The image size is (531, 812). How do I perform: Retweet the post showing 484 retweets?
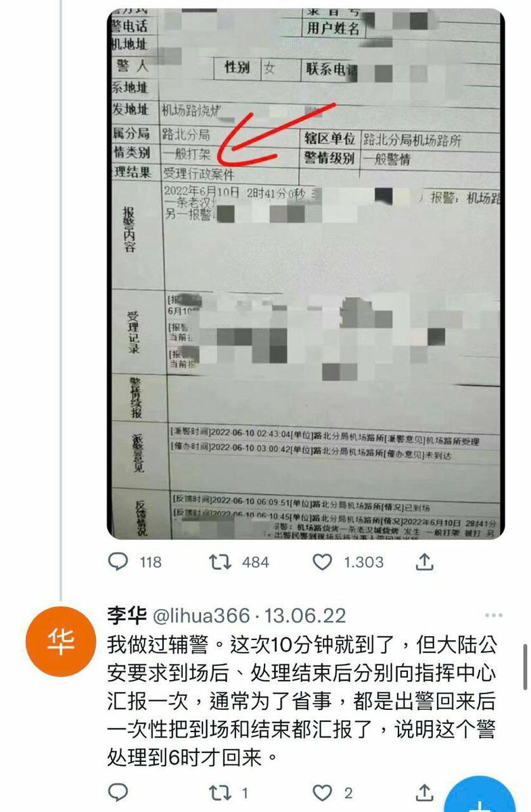point(220,562)
